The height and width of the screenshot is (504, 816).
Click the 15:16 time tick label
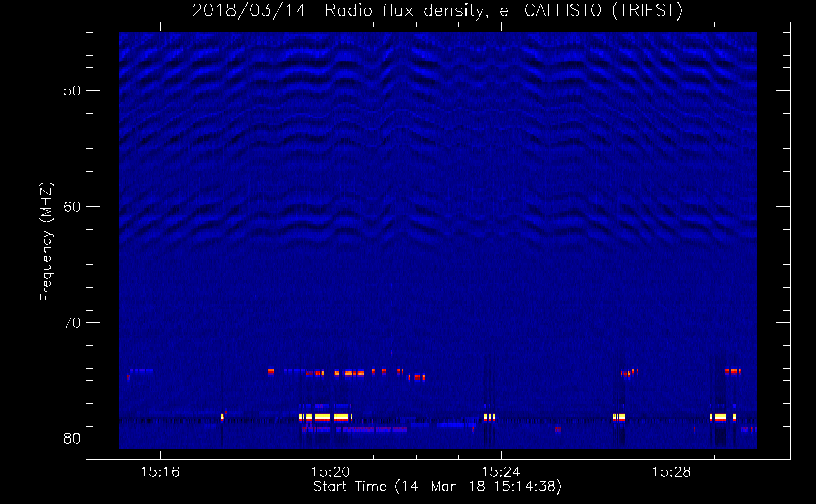point(160,472)
